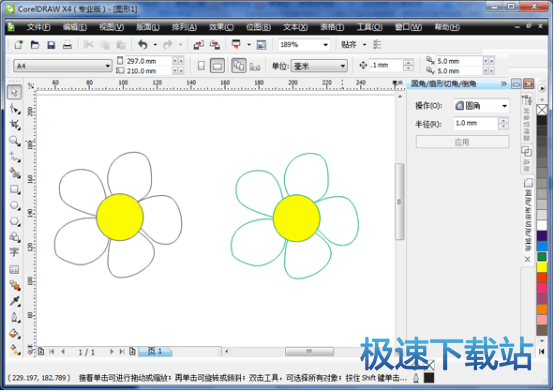Image resolution: width=554 pixels, height=391 pixels.
Task: Click the Import icon
Action: pos(199,45)
